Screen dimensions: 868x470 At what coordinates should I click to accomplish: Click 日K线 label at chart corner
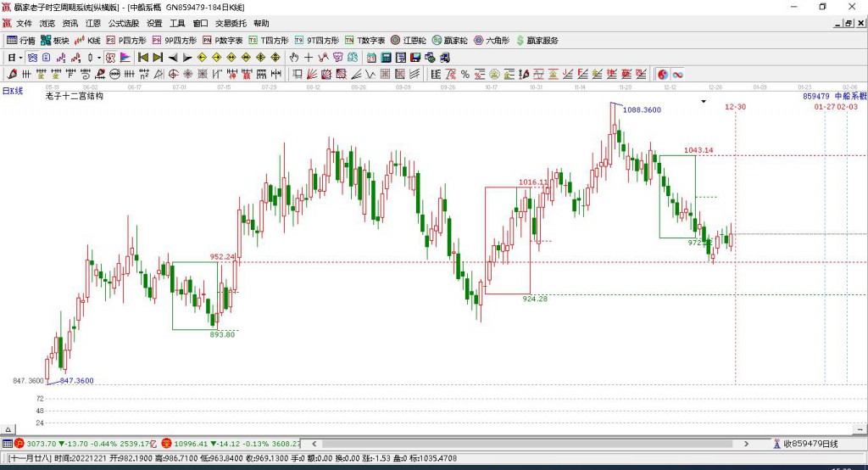point(13,91)
